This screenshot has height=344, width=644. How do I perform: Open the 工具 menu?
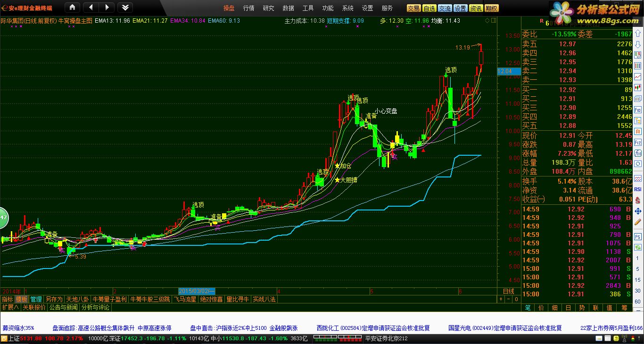[308, 8]
